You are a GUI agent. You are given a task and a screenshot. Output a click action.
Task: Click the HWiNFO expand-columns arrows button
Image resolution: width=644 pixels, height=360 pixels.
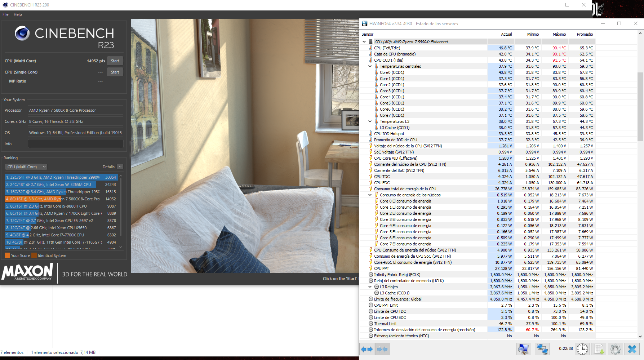click(x=367, y=349)
